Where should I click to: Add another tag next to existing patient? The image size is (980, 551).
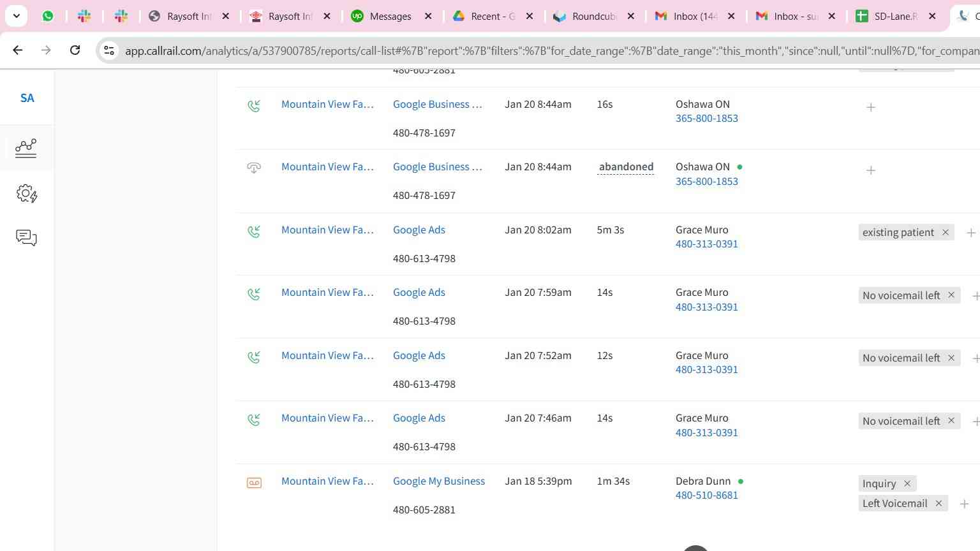(x=971, y=233)
